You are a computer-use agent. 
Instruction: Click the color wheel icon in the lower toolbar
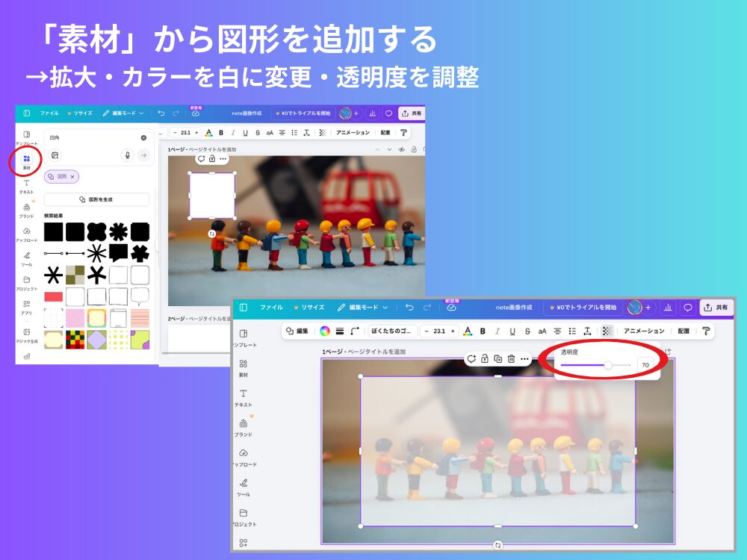pos(325,331)
